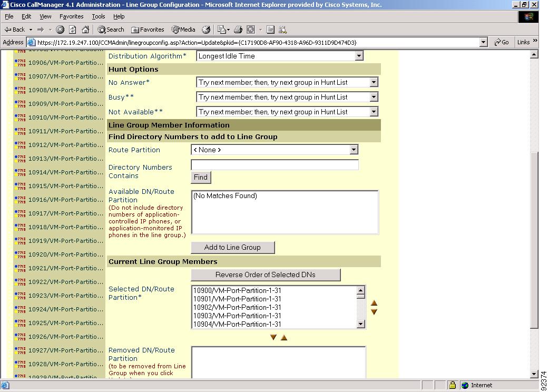The width and height of the screenshot is (549, 392).
Task: Click the move-down arrow beside Selected DN list
Action: (x=374, y=311)
